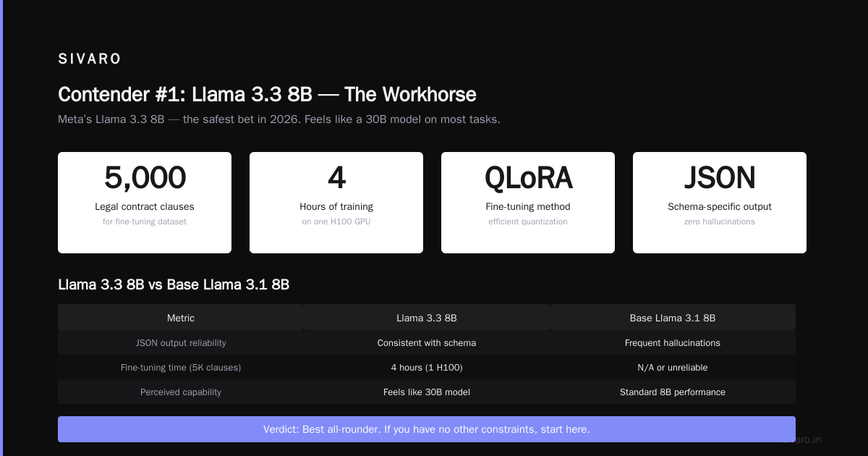Click the 'Metric' column header
The image size is (868, 456).
click(x=181, y=318)
